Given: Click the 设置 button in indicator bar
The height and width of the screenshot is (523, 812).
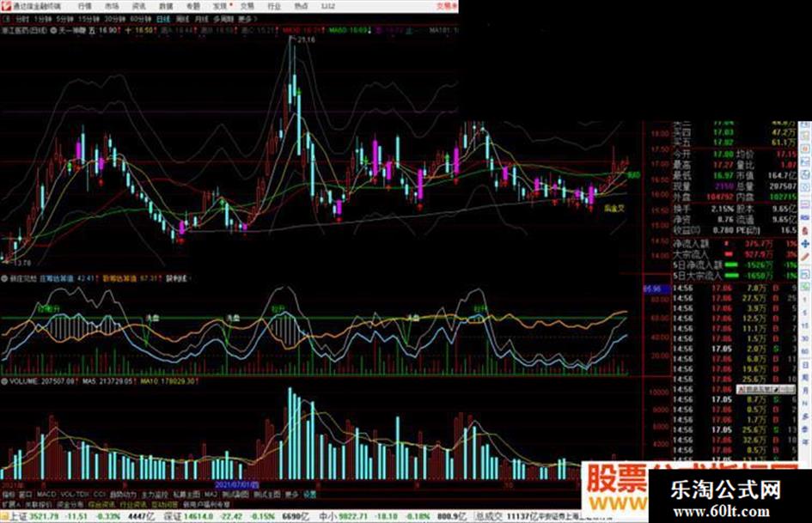Looking at the screenshot, I should click(309, 495).
